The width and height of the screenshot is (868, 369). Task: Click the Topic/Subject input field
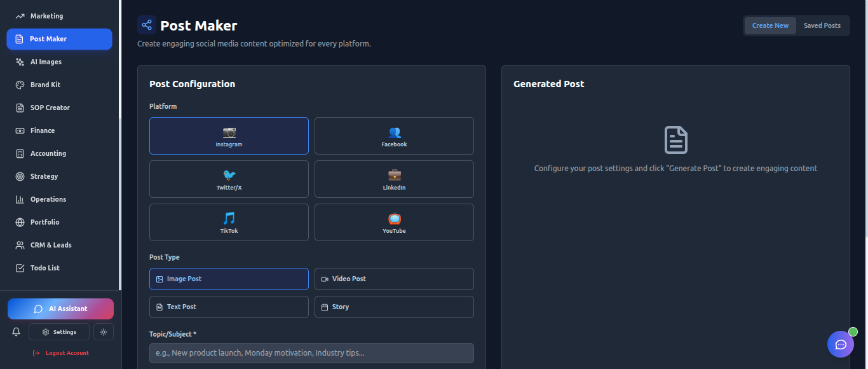(x=311, y=353)
